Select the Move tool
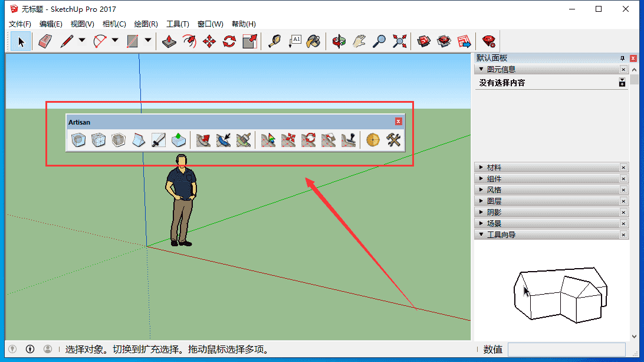The height and width of the screenshot is (362, 644). pyautogui.click(x=209, y=41)
